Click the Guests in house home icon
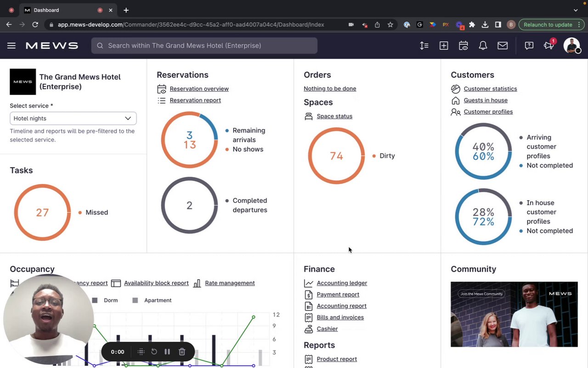This screenshot has width=588, height=368. [x=456, y=100]
